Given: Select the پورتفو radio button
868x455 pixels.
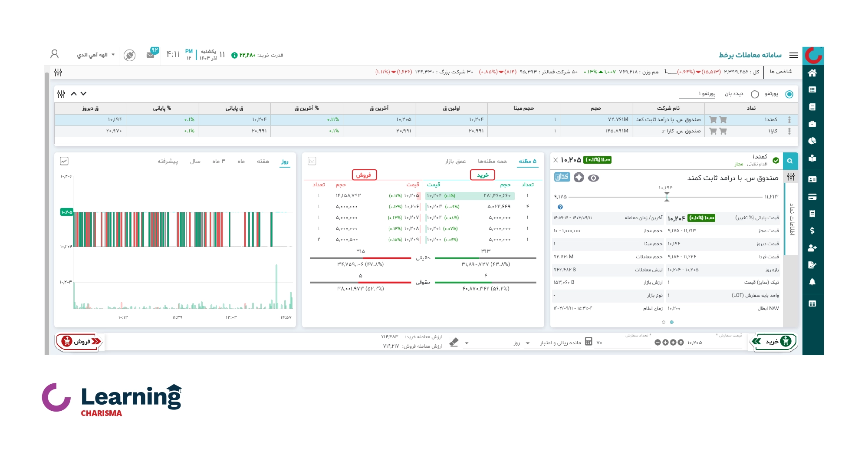Looking at the screenshot, I should click(x=789, y=94).
